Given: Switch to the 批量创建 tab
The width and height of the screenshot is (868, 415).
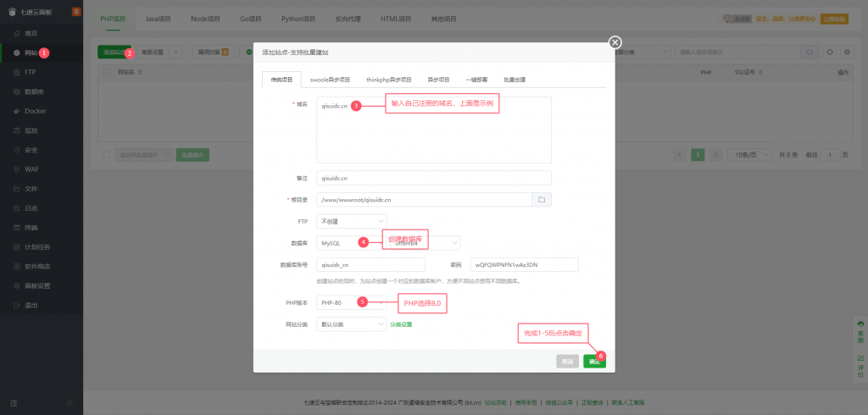Looking at the screenshot, I should (515, 80).
